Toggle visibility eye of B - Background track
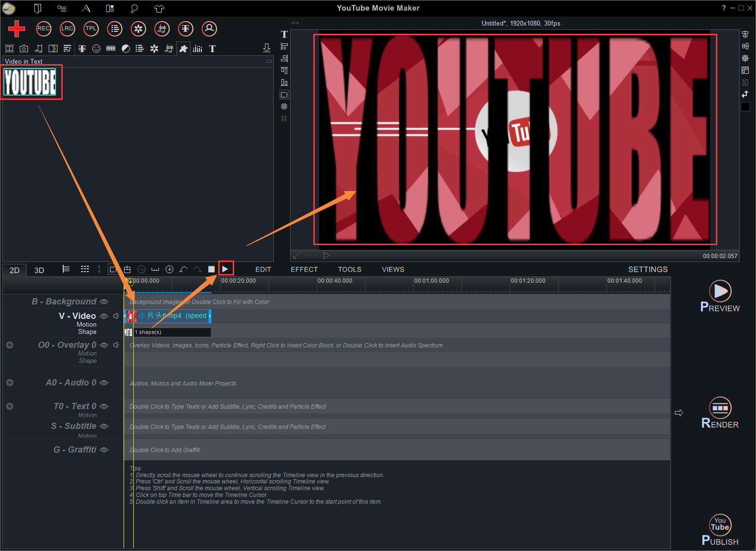The width and height of the screenshot is (756, 551). click(x=104, y=302)
